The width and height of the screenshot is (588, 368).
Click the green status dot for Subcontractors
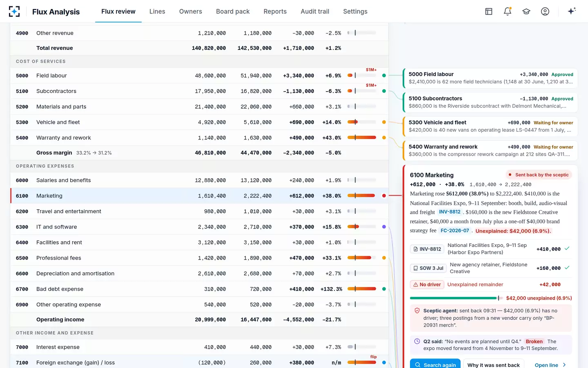[384, 91]
